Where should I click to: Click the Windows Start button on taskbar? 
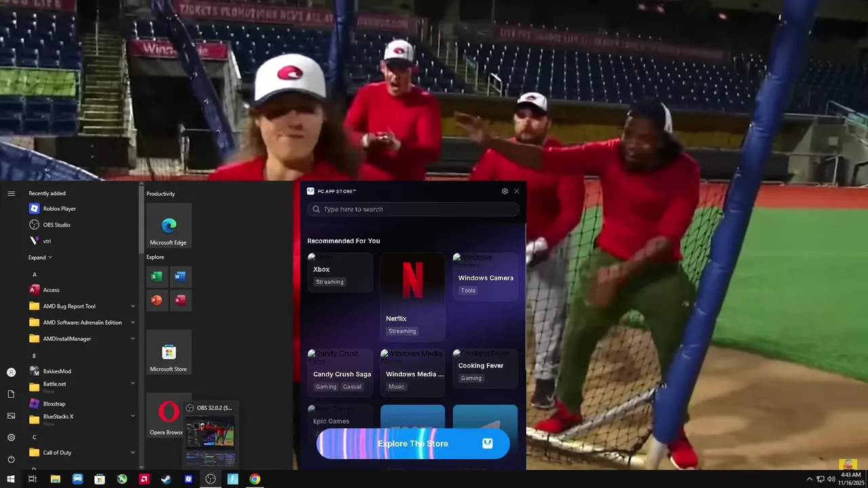click(10, 479)
